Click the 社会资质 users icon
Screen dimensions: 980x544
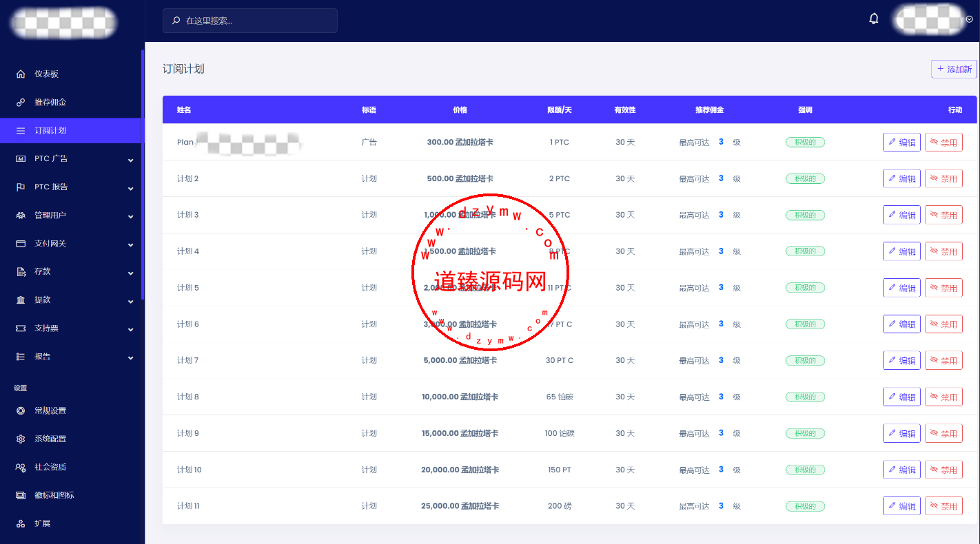click(x=21, y=467)
